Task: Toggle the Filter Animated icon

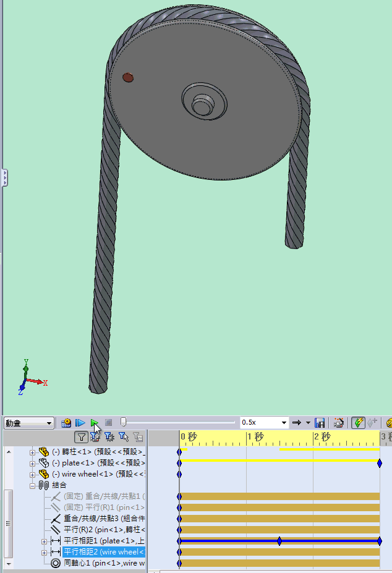Action: pyautogui.click(x=95, y=436)
